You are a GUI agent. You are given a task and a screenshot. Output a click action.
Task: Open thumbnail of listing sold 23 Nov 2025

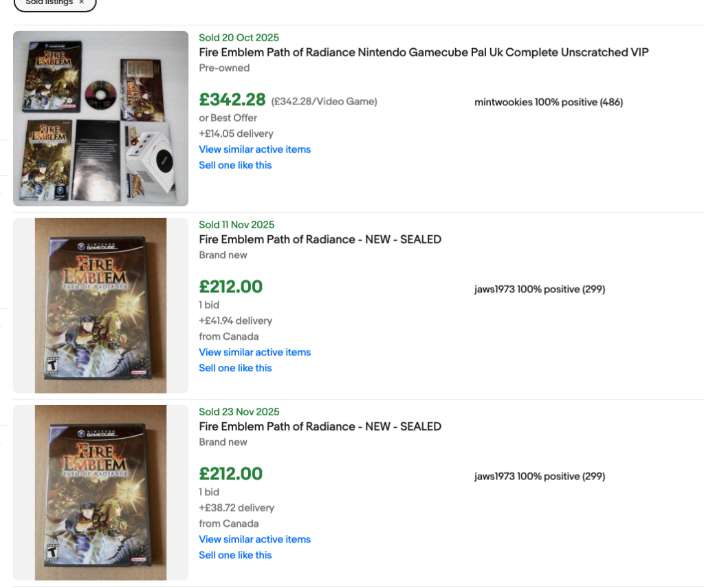100,492
